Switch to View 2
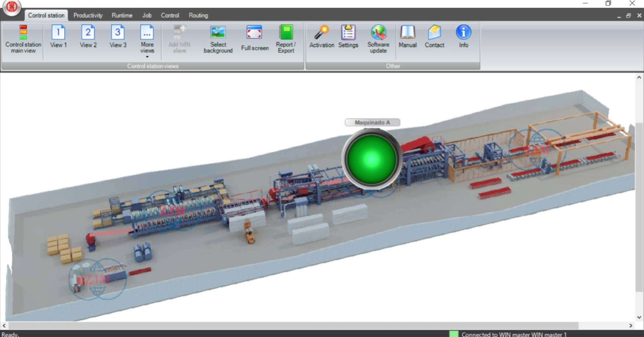 [88, 36]
